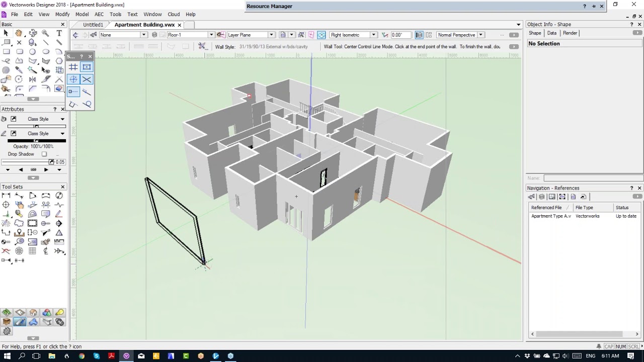Screen dimensions: 644x362
Task: Open the Modify menu
Action: tap(62, 14)
